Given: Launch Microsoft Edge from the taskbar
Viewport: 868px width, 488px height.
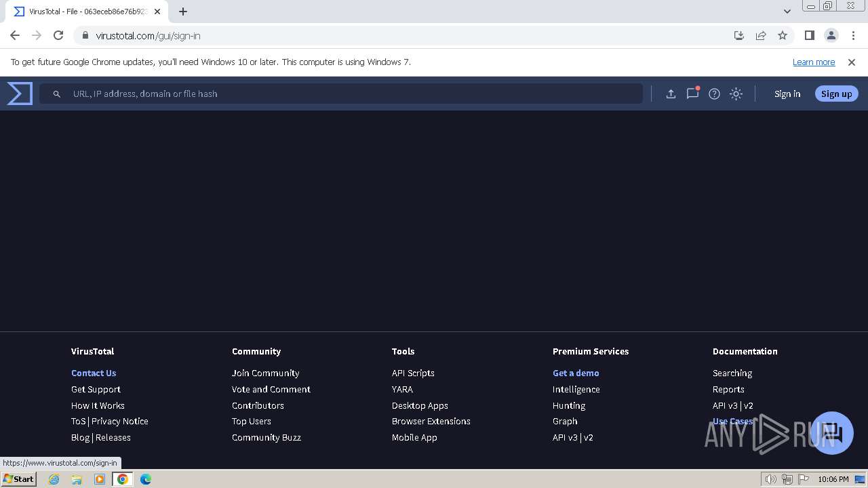Looking at the screenshot, I should pyautogui.click(x=146, y=479).
